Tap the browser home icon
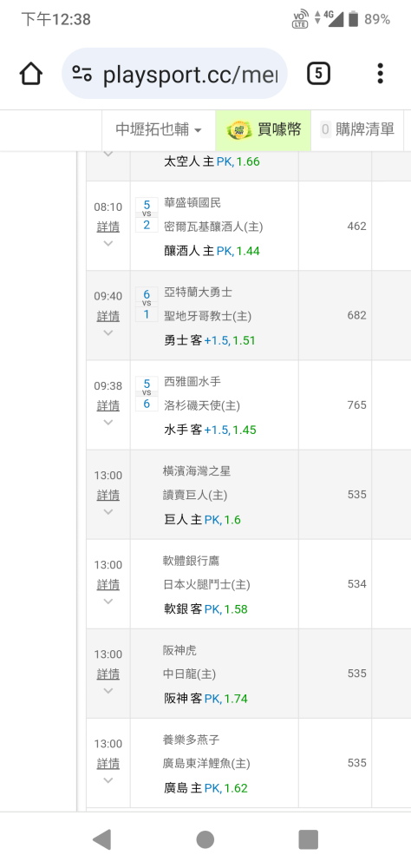Image resolution: width=411 pixels, height=868 pixels. click(31, 74)
